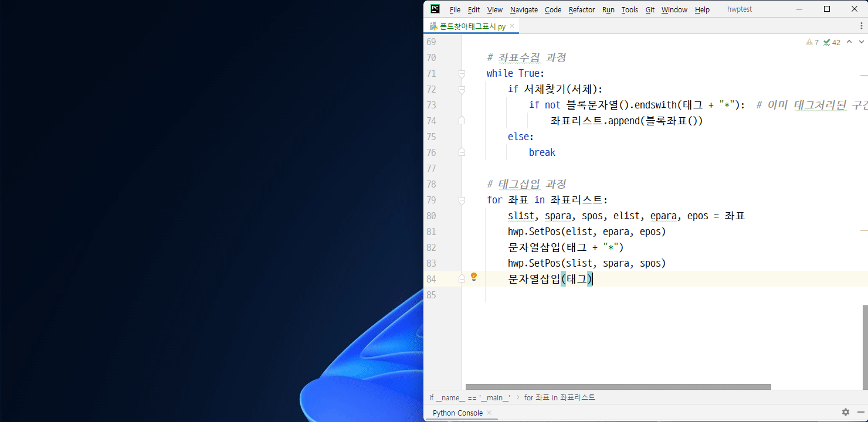Click fold end marker at line 84
This screenshot has height=422, width=868.
[x=462, y=278]
